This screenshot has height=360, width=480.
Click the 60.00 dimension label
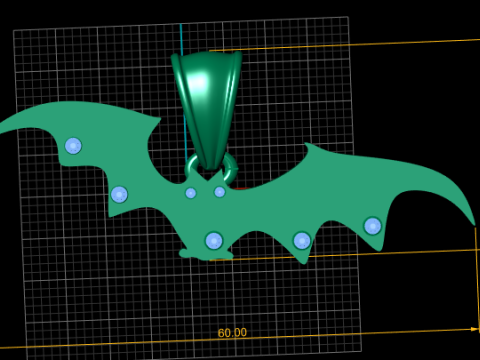click(x=232, y=333)
